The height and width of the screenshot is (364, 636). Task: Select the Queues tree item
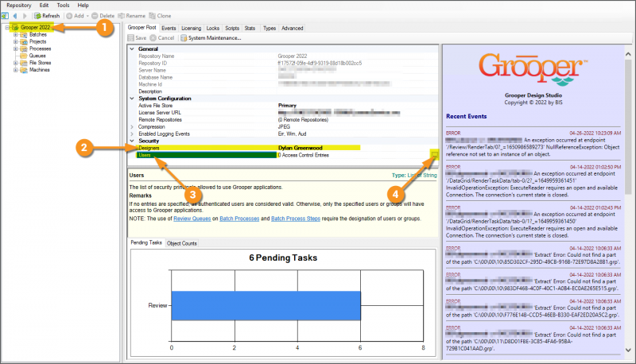coord(37,56)
